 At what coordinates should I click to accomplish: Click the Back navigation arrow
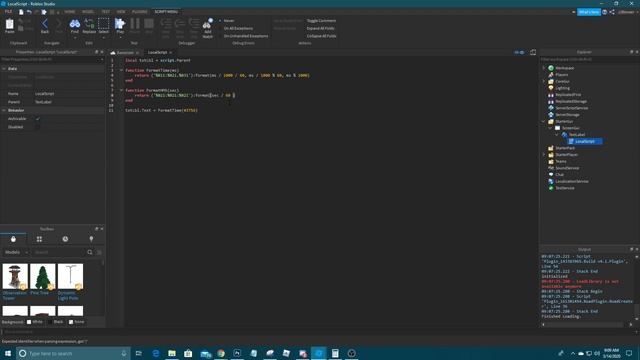point(45,26)
